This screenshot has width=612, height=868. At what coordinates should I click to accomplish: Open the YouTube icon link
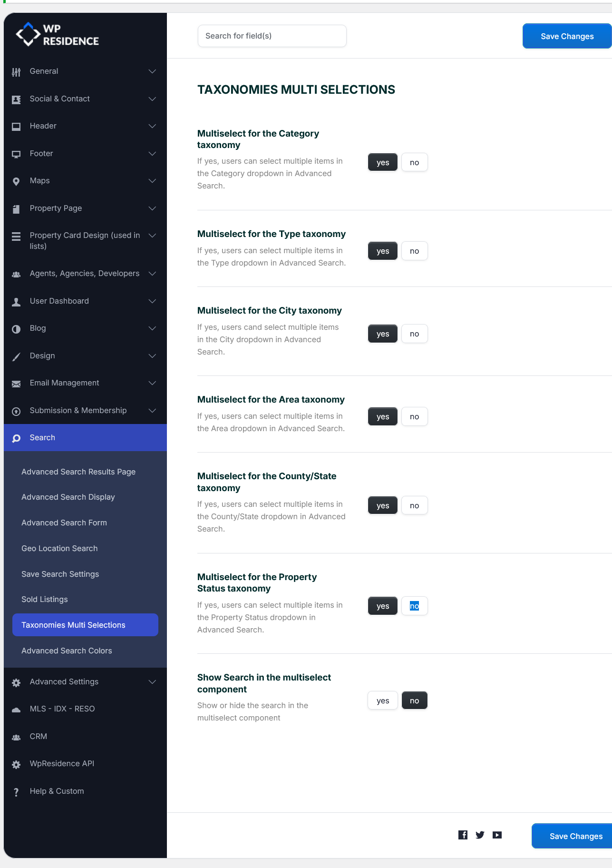point(497,835)
